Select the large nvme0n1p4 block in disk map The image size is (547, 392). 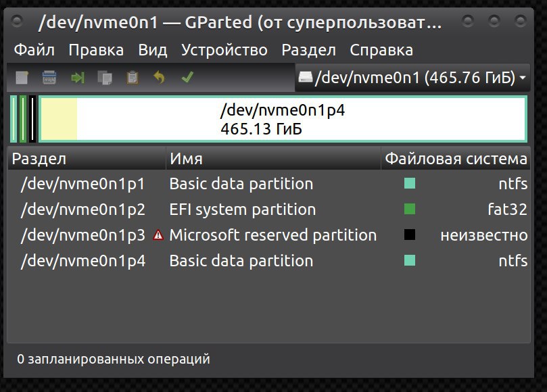point(283,119)
